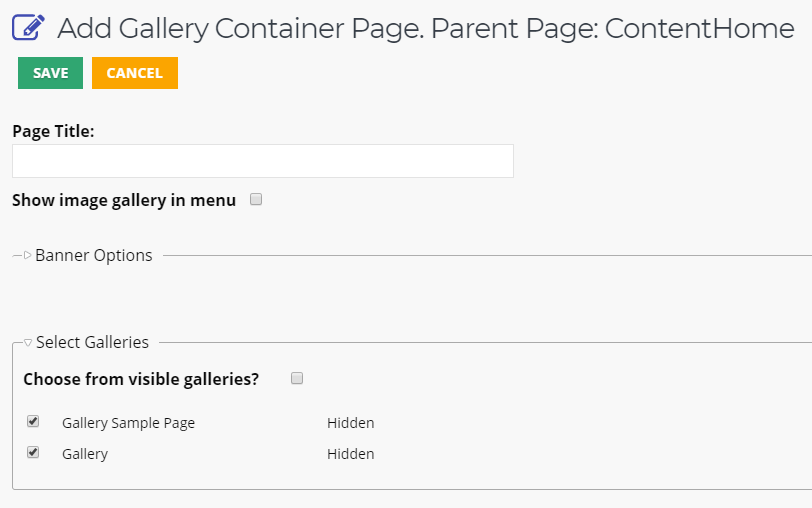Expand Banner Options using its triangle arrow

coord(27,255)
